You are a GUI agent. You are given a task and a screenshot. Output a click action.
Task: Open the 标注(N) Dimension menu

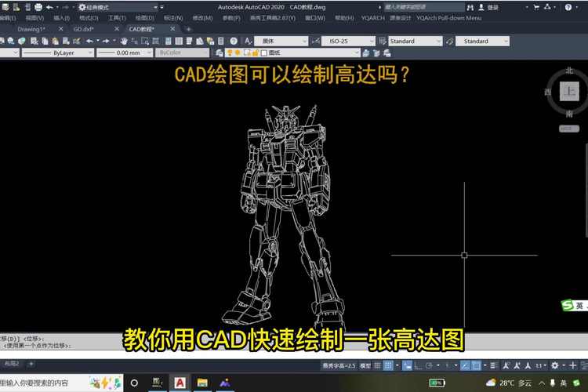coord(173,17)
